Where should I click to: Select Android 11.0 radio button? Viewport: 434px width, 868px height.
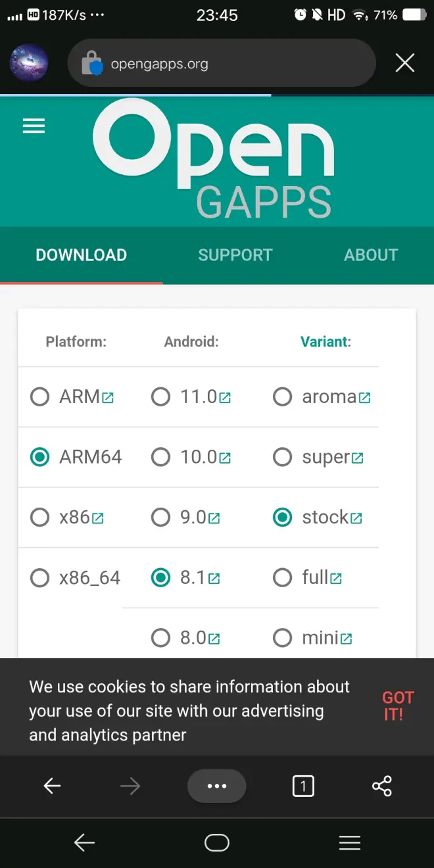160,397
